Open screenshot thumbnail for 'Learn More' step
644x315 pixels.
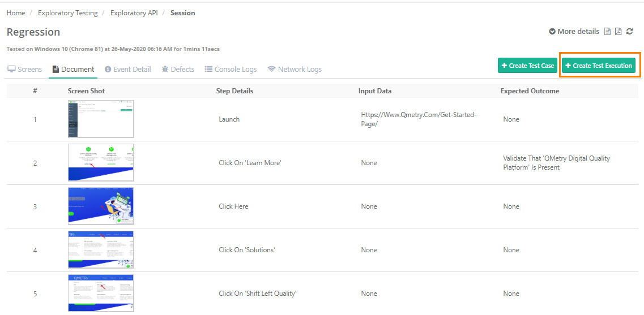pyautogui.click(x=101, y=163)
